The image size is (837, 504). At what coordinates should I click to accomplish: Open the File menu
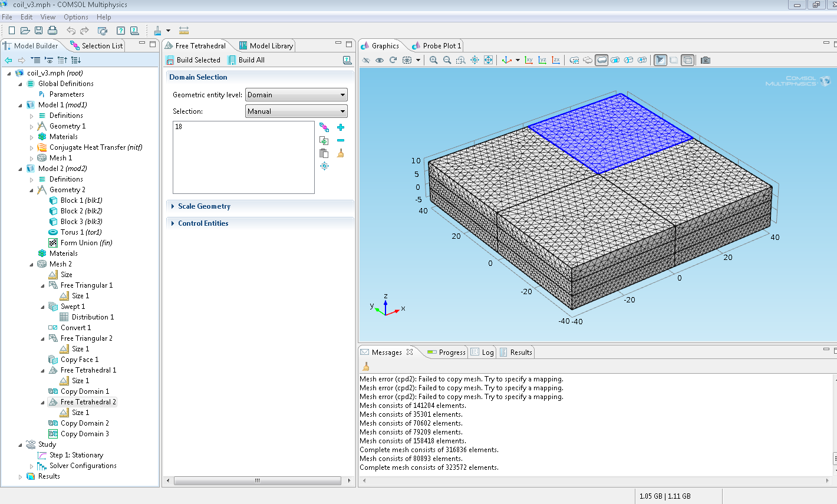coord(7,17)
